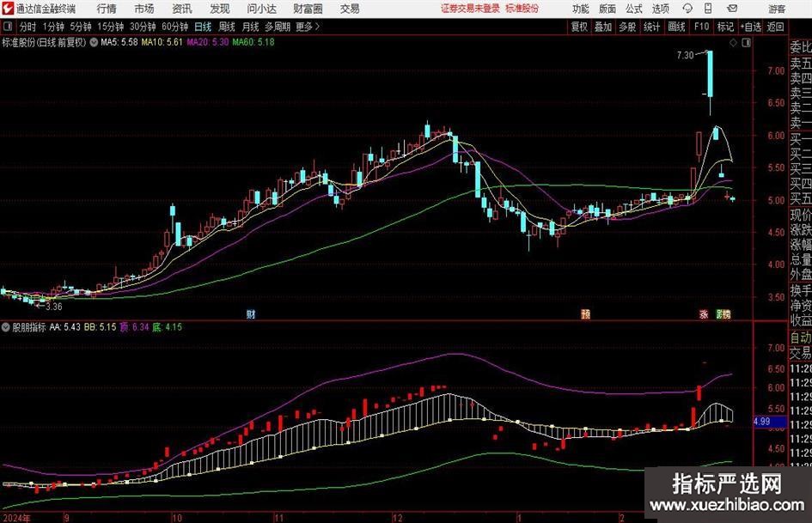The image size is (812, 523).
Task: Open the 问小达 menu
Action: (x=261, y=9)
